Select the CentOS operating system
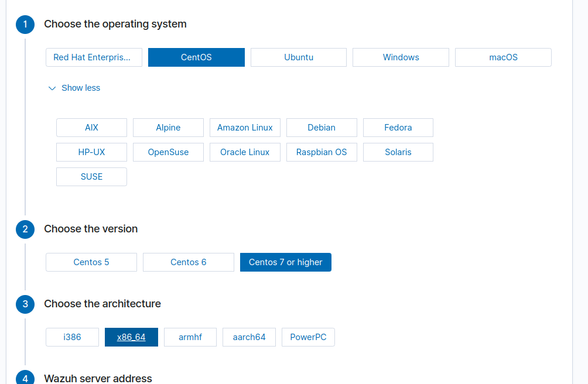 [196, 57]
